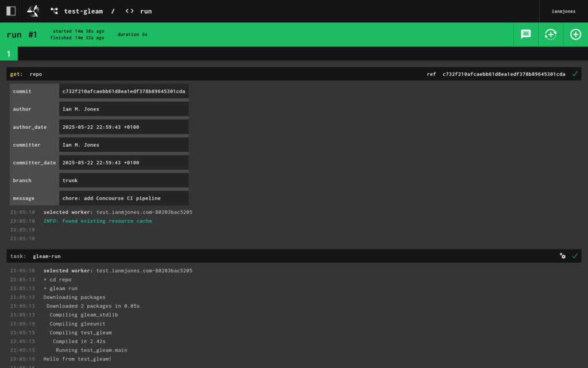
Task: Click the job code-brackets icon beside run
Action: tap(130, 11)
